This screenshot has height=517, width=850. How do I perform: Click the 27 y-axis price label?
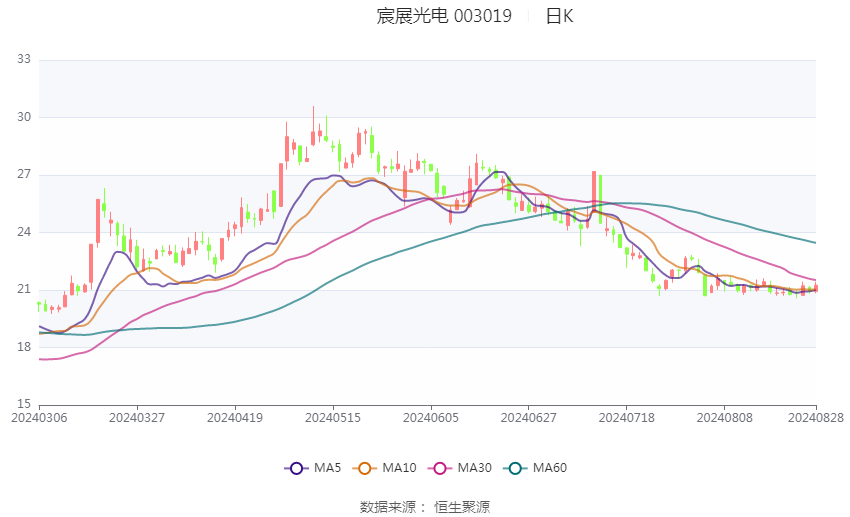[24, 175]
